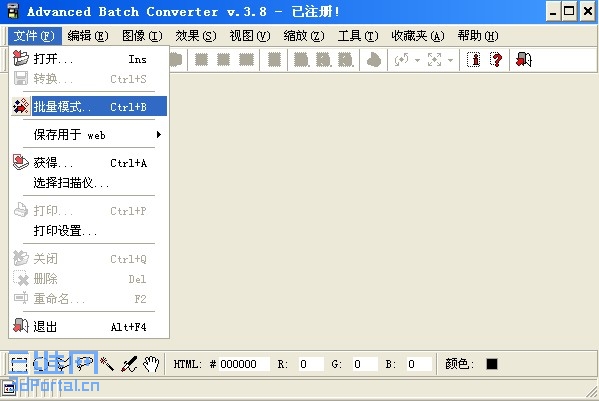Screen dimensions: 599x401
Task: Click the black 颜色 color swatch
Action: pyautogui.click(x=492, y=364)
